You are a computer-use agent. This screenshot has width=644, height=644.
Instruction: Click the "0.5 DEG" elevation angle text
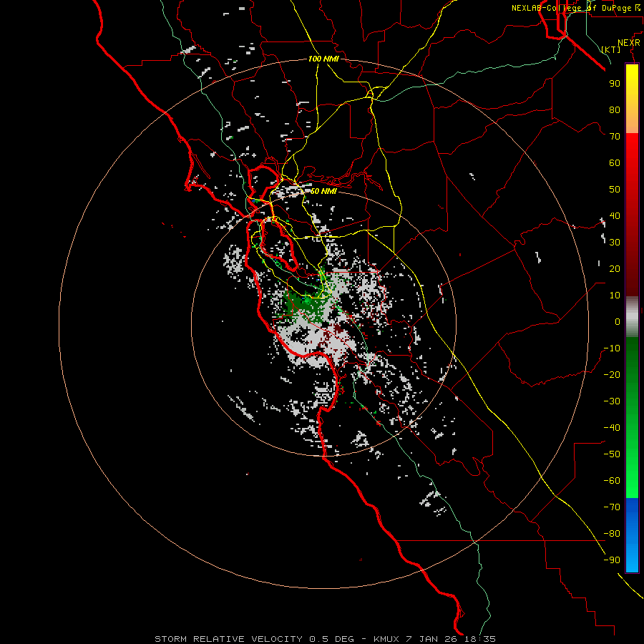point(331,639)
